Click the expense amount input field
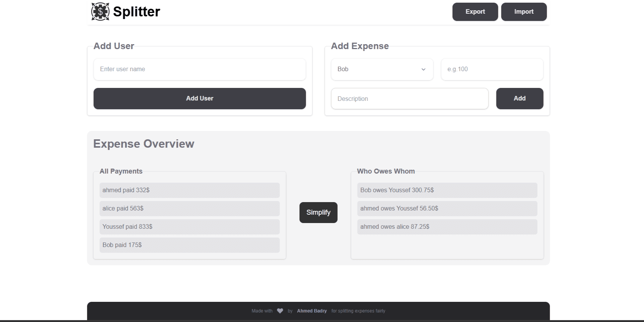This screenshot has width=644, height=322. (492, 69)
